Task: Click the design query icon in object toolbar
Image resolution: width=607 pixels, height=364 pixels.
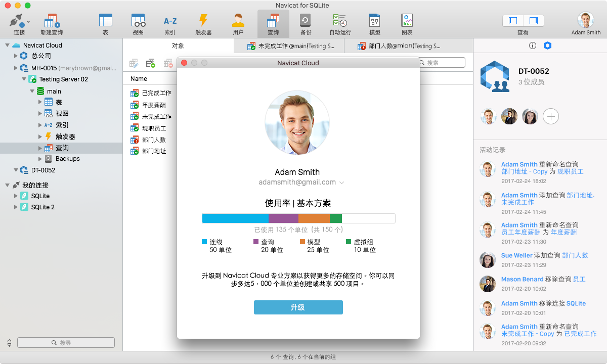Action: [x=134, y=63]
